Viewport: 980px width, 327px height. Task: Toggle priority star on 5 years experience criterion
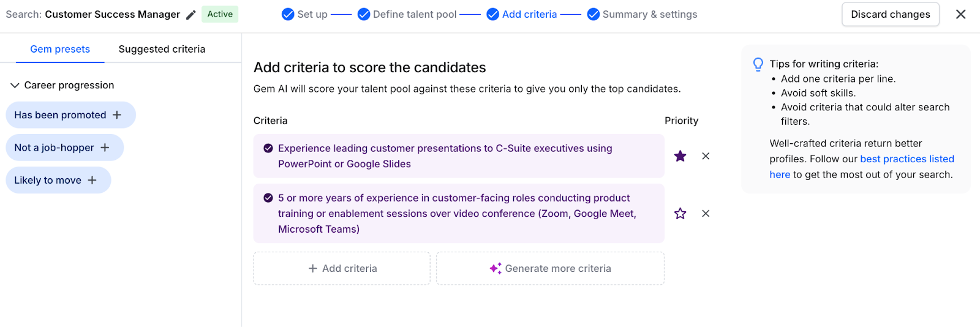pyautogui.click(x=680, y=214)
